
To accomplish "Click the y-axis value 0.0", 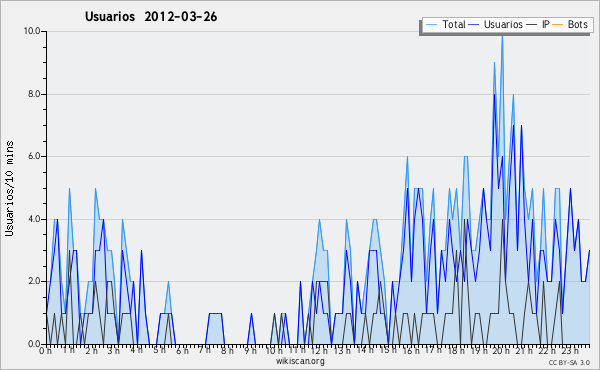I will coord(34,344).
